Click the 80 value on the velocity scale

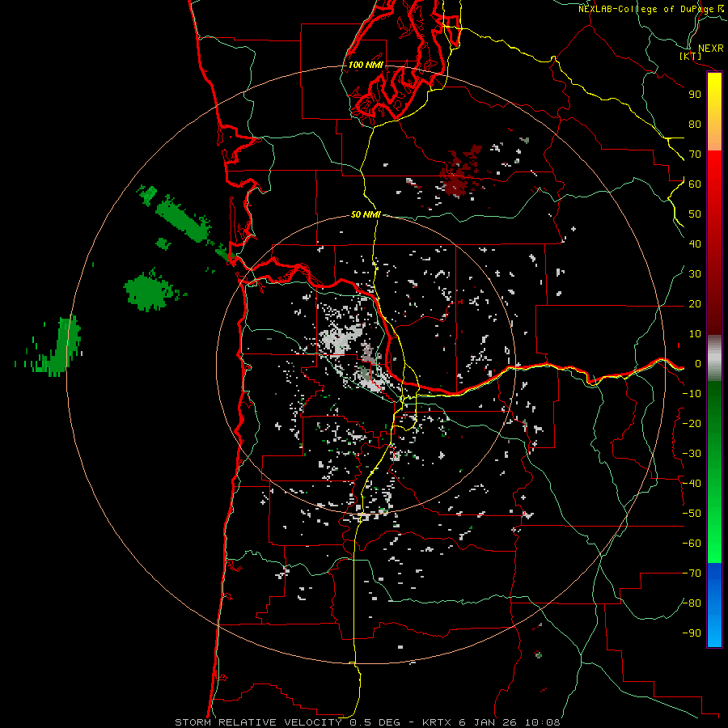click(x=695, y=125)
